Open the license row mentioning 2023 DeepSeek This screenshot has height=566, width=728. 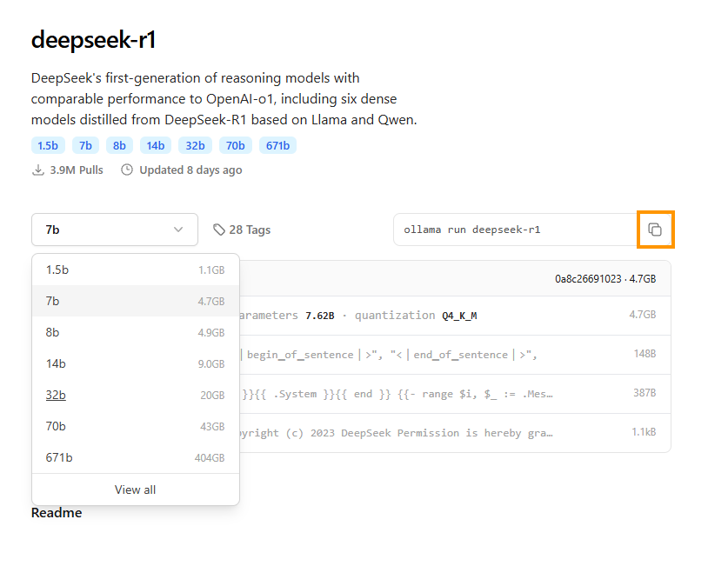click(x=455, y=433)
